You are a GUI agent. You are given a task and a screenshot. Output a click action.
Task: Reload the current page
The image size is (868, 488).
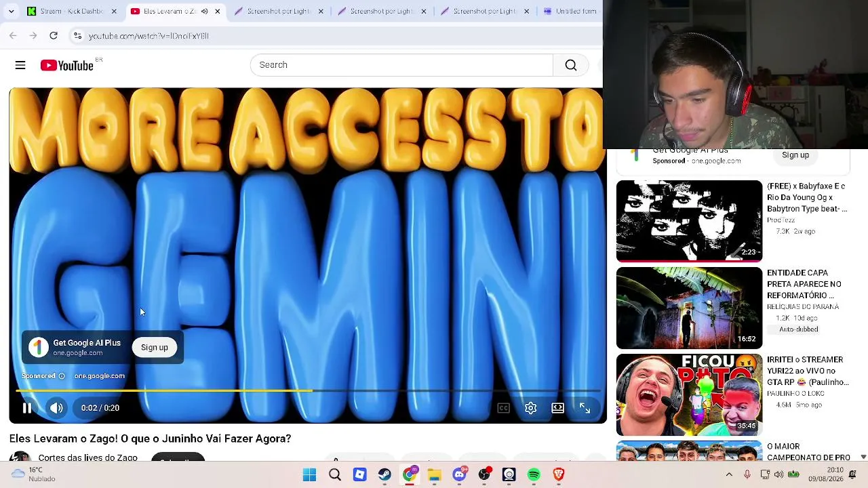click(54, 36)
